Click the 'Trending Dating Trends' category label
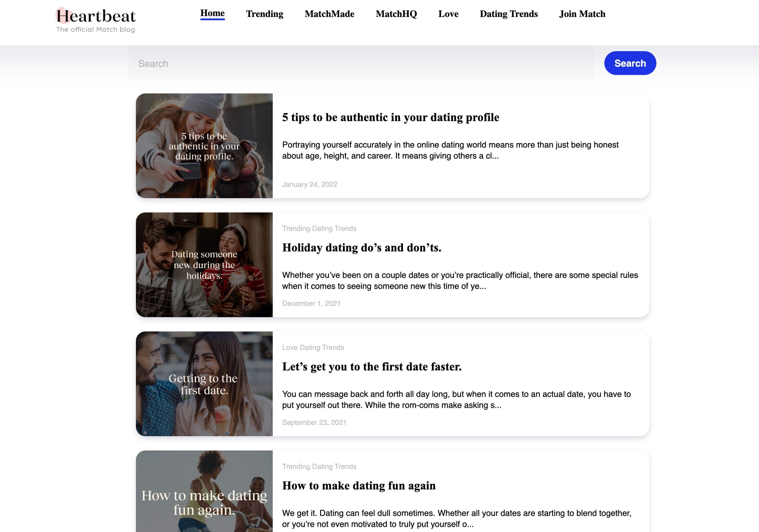The image size is (759, 532). point(319,228)
